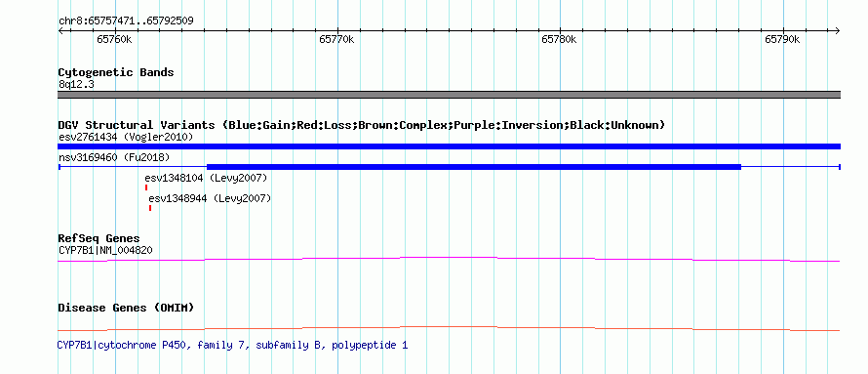Image resolution: width=868 pixels, height=374 pixels.
Task: Select the esv2761434 (Vogler2010) label
Action: pos(126,137)
